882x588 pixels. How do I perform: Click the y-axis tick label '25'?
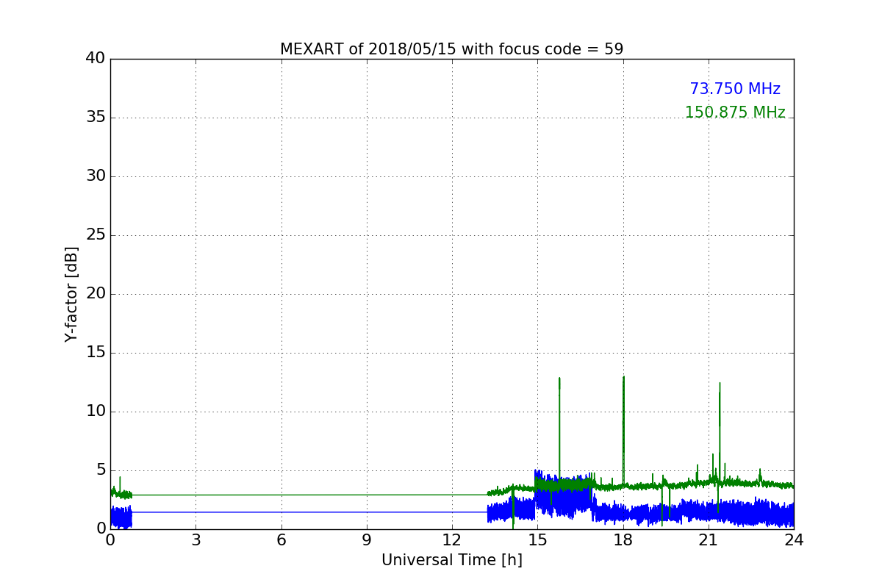click(x=96, y=235)
